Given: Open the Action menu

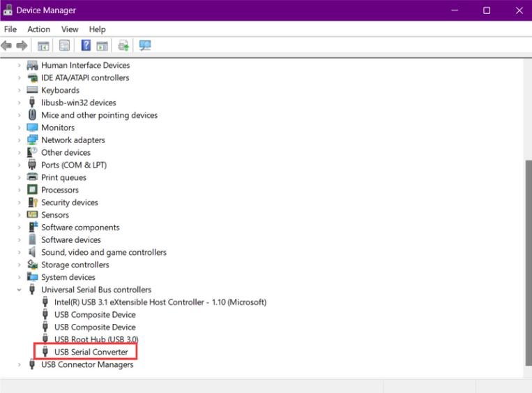Looking at the screenshot, I should click(38, 29).
